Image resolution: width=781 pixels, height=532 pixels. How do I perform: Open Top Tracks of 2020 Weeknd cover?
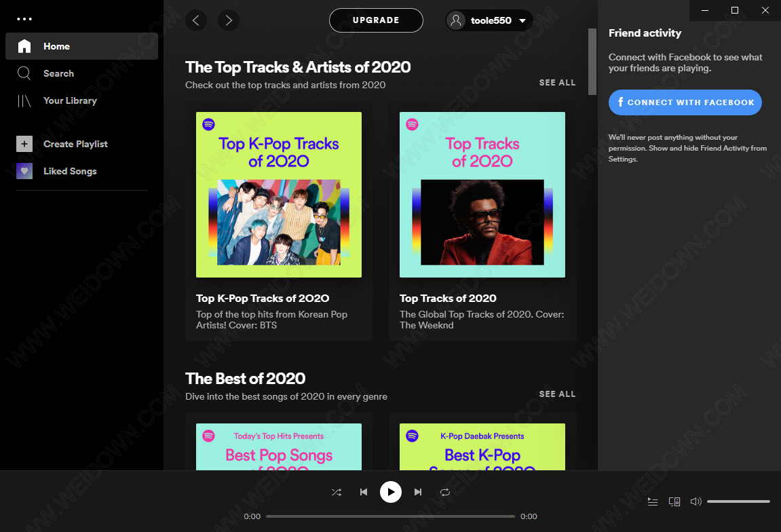pos(482,195)
